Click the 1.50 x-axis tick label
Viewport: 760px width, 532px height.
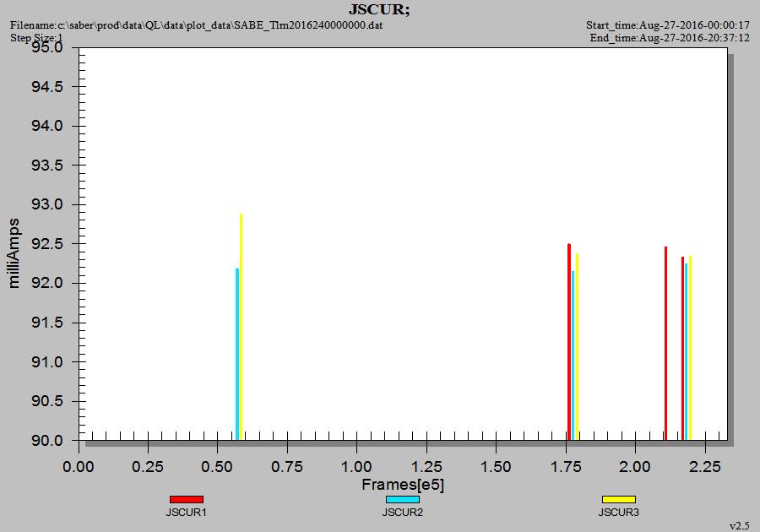click(x=496, y=467)
